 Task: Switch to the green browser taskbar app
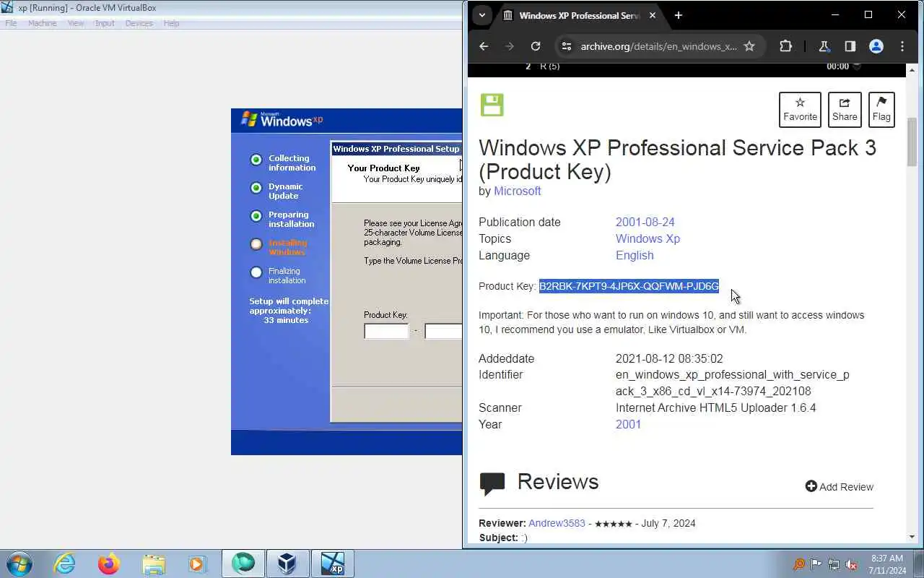243,564
